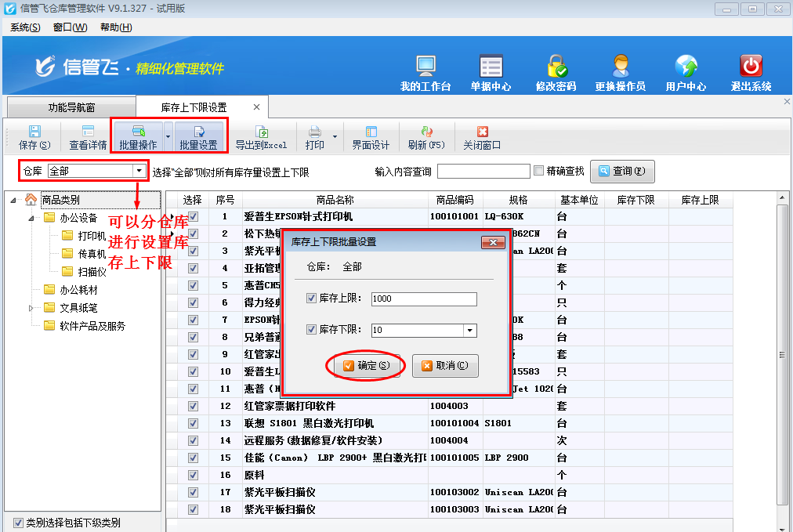Image resolution: width=793 pixels, height=532 pixels.
Task: Refresh the list with 刷新 icon
Action: 429,136
